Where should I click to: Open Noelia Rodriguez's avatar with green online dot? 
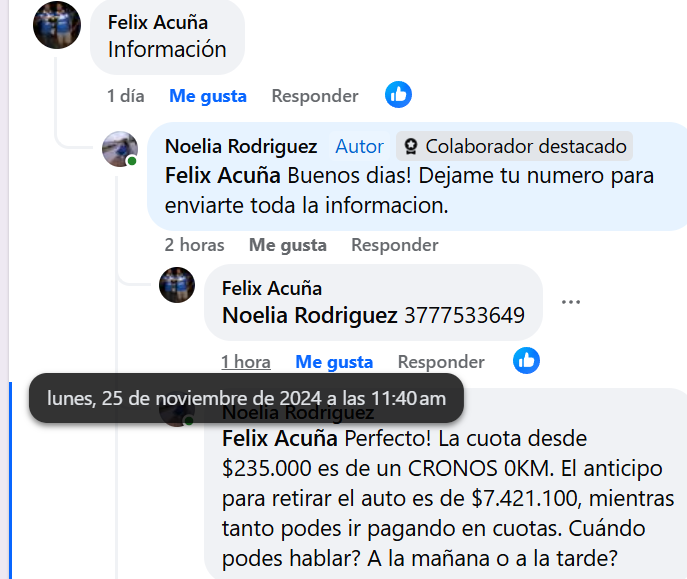pyautogui.click(x=120, y=149)
